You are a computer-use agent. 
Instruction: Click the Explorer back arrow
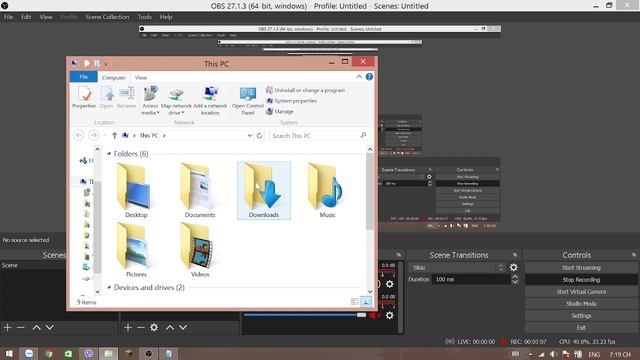79,135
